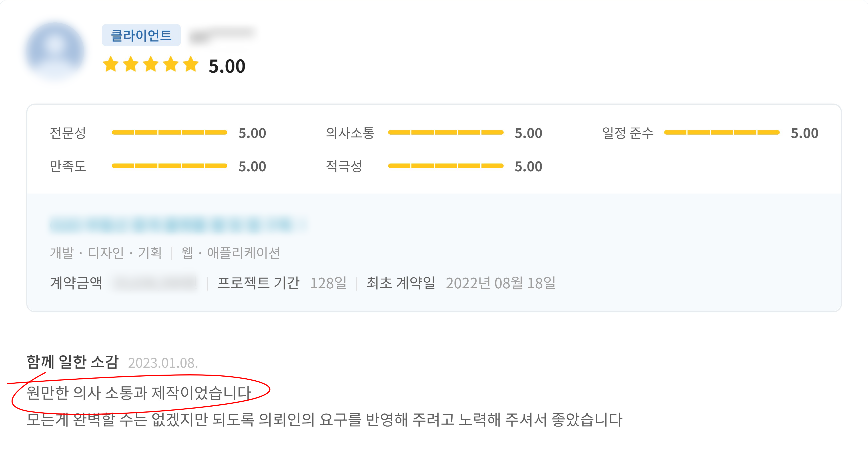Viewport: 868px width, 457px height.
Task: Click the third yellow rating star
Action: click(x=151, y=64)
